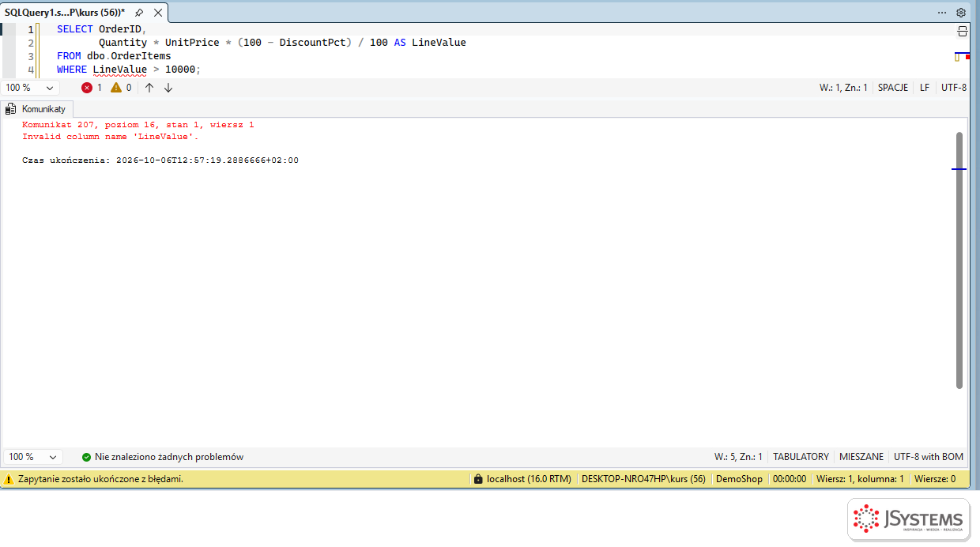Click the W.: 5, Zn.: 1 position indicator
980x547 pixels.
tap(738, 457)
